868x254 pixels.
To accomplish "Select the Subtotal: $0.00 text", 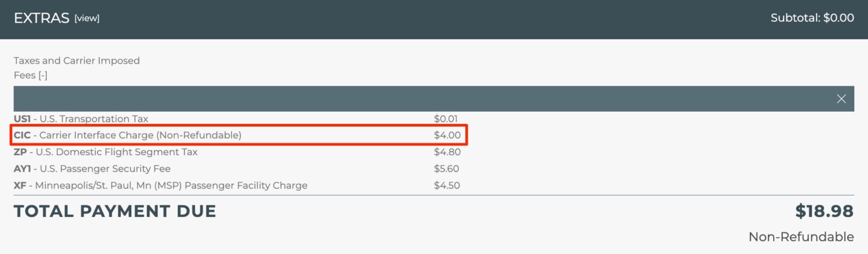I will 812,18.
